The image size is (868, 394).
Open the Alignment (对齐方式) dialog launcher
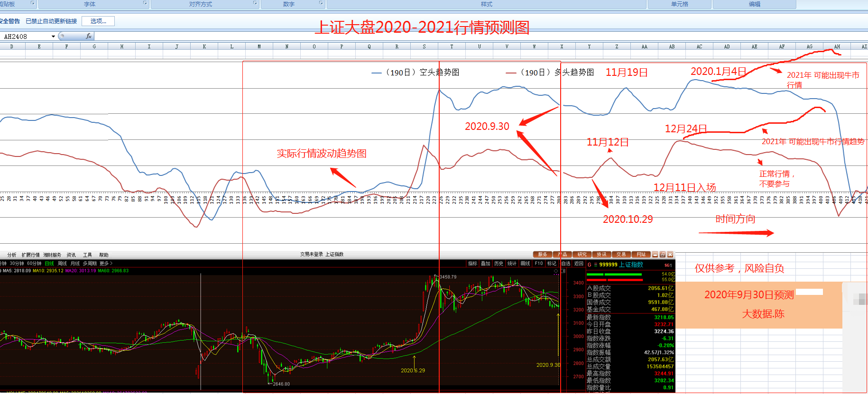255,3
